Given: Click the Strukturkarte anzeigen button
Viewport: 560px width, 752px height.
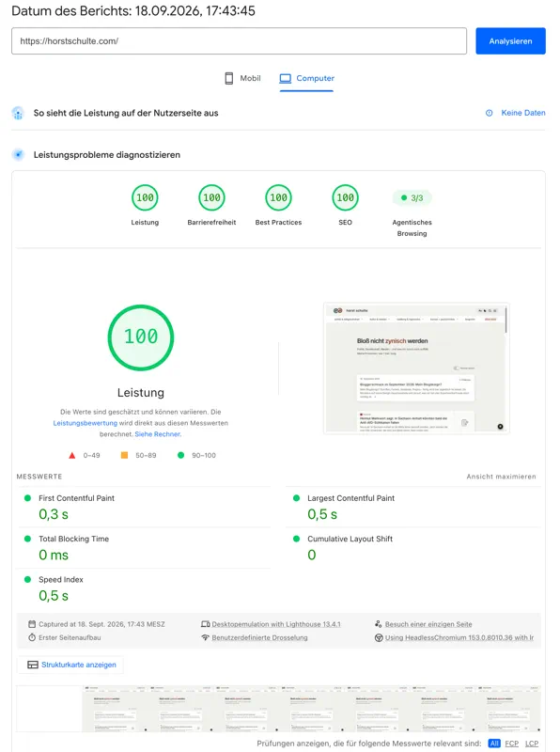Looking at the screenshot, I should pyautogui.click(x=70, y=665).
